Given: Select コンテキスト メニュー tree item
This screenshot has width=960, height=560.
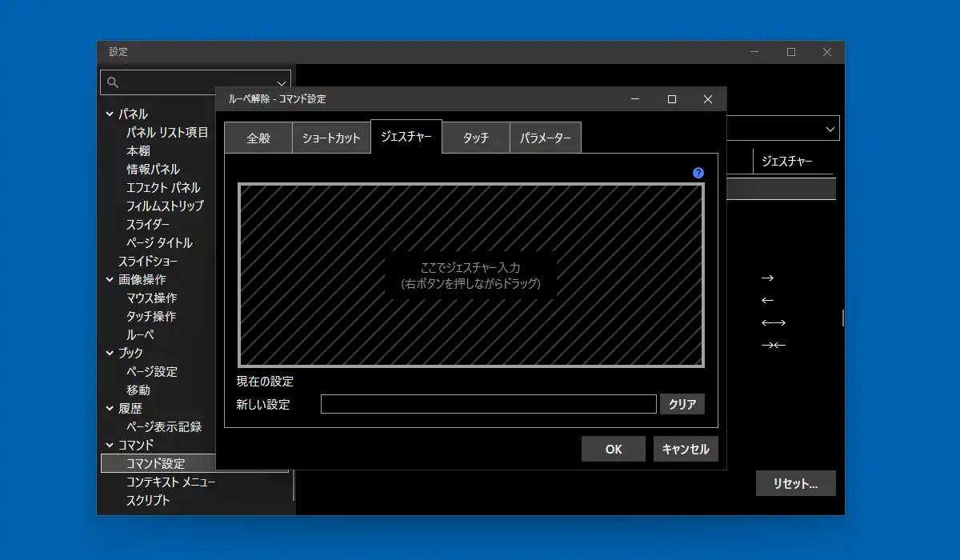Looking at the screenshot, I should click(x=170, y=482).
